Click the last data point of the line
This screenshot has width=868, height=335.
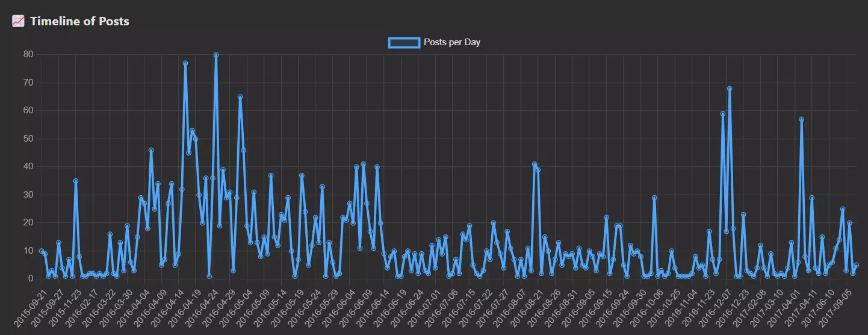click(x=856, y=265)
